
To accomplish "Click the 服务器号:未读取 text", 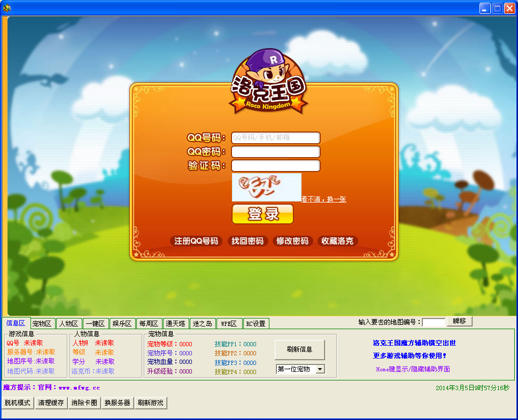I will click(32, 352).
